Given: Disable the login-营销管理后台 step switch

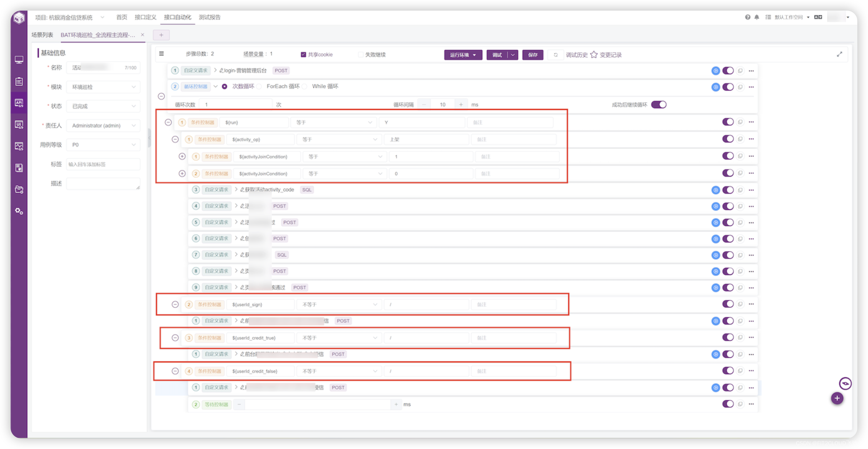Looking at the screenshot, I should point(728,71).
